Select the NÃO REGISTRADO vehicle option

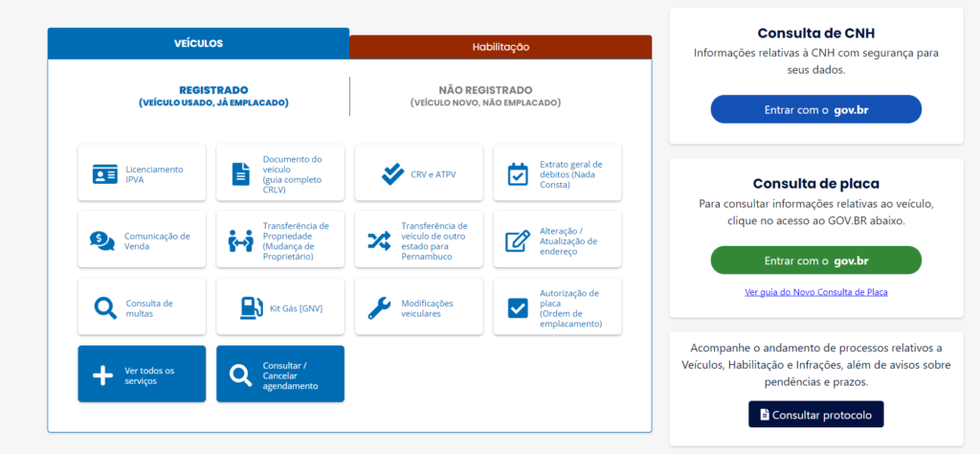[485, 95]
